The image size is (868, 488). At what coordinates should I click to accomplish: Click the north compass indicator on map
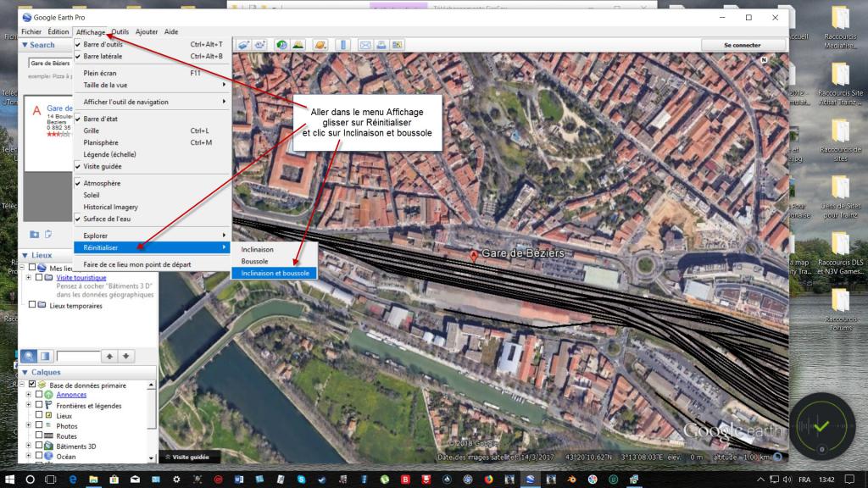764,59
